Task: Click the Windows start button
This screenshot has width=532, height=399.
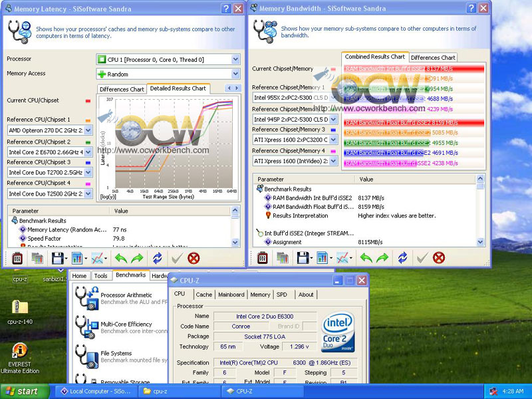Action: tap(25, 392)
